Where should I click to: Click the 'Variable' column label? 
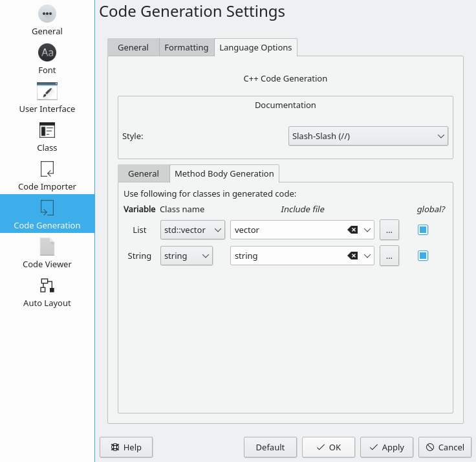(139, 209)
